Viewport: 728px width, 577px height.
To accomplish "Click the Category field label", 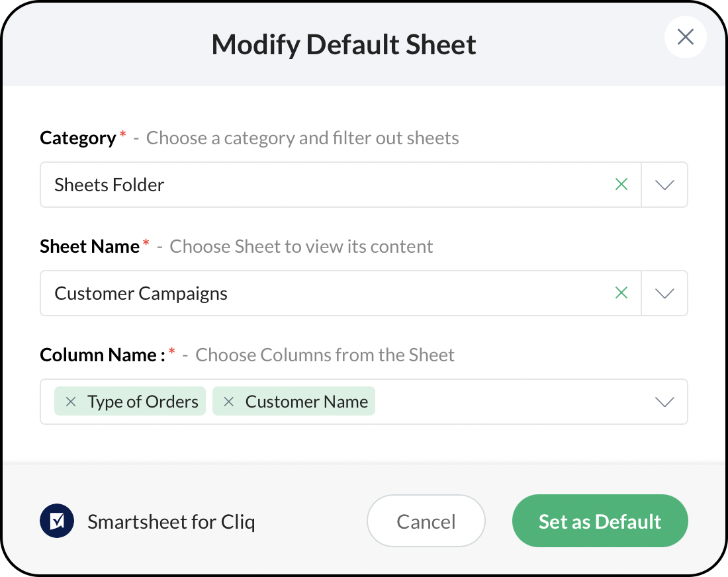I will 78,138.
